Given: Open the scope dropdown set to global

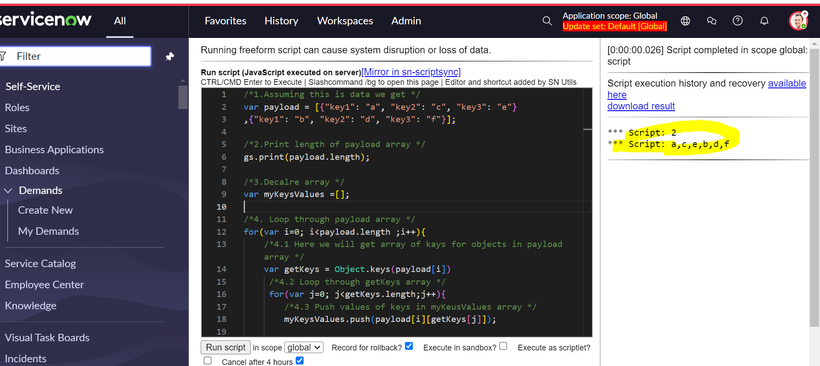Looking at the screenshot, I should pos(304,347).
